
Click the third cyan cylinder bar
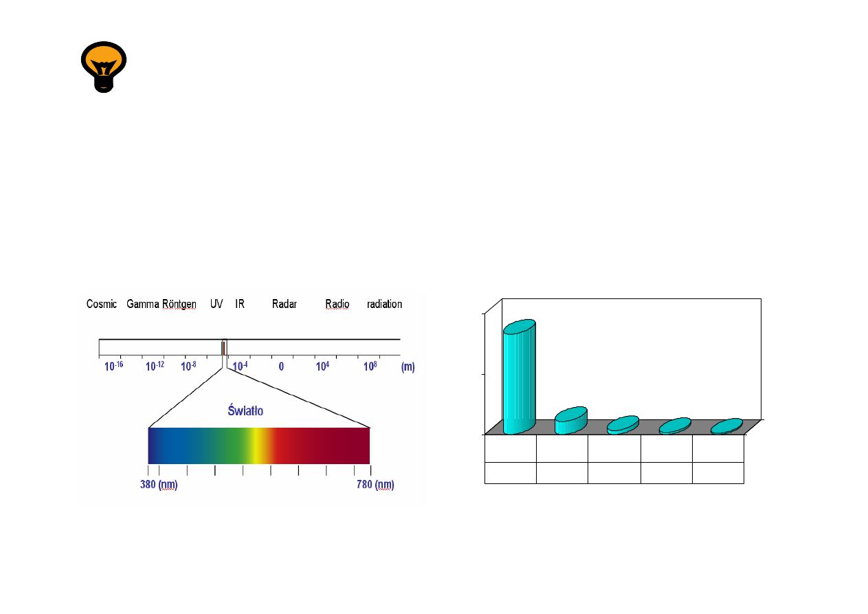pyautogui.click(x=623, y=424)
